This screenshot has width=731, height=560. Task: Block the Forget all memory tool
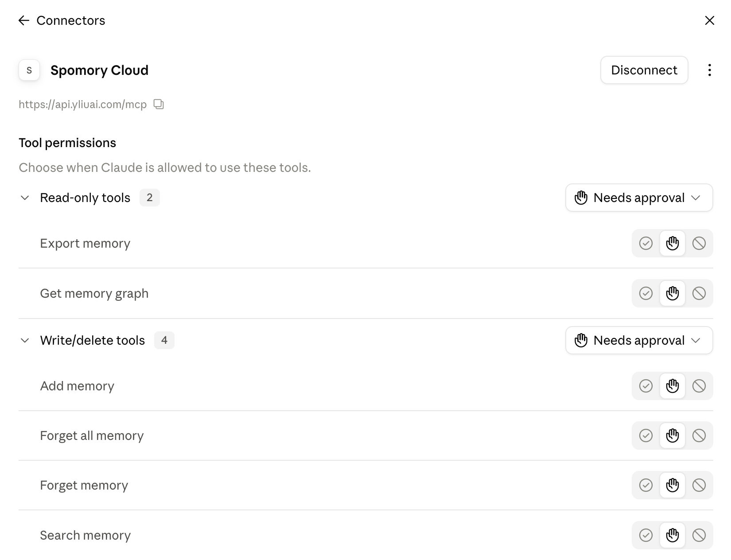click(699, 436)
